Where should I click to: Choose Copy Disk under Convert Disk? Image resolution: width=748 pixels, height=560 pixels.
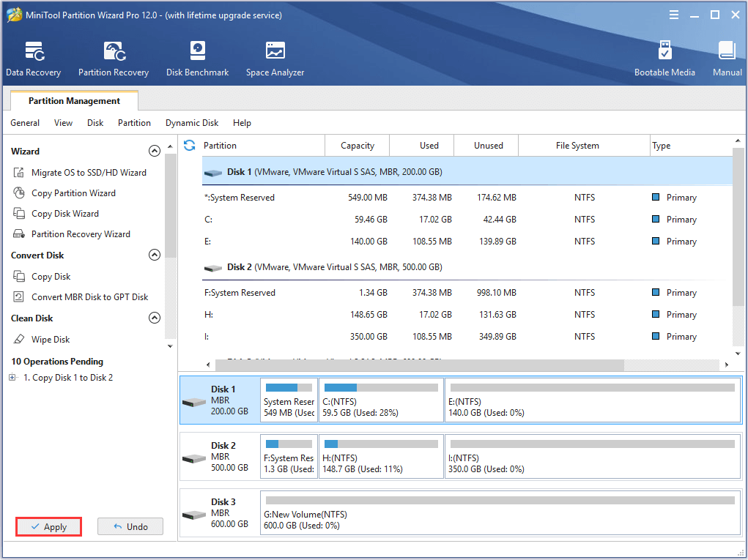(x=42, y=277)
